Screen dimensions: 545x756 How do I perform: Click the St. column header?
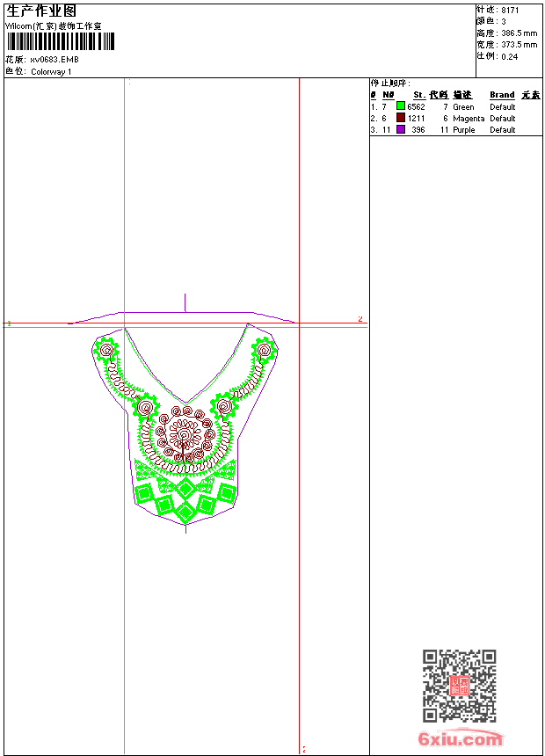(x=419, y=95)
